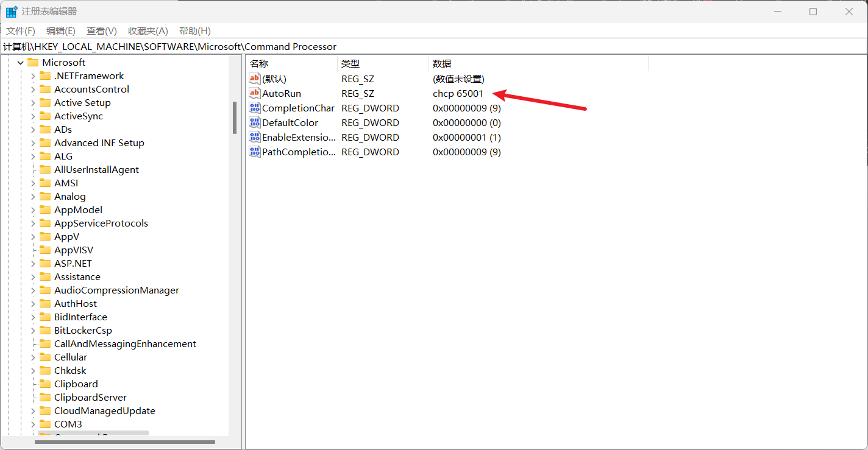868x450 pixels.
Task: Open the 帮助(H) menu
Action: tap(195, 31)
